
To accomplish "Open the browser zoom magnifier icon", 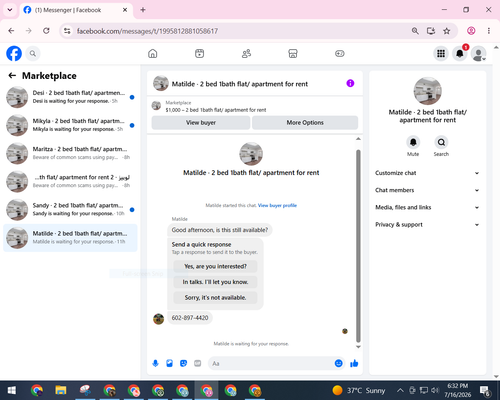I will point(415,31).
